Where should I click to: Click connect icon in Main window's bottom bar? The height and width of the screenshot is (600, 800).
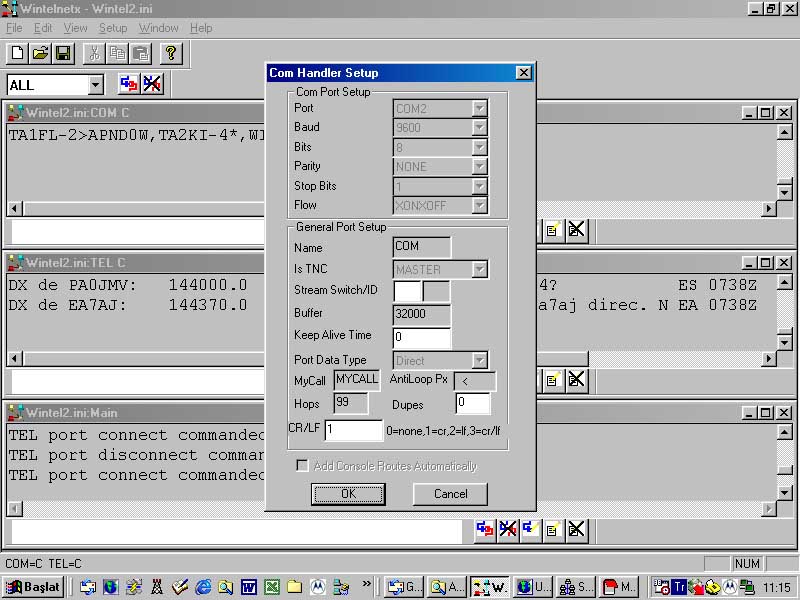click(x=484, y=529)
